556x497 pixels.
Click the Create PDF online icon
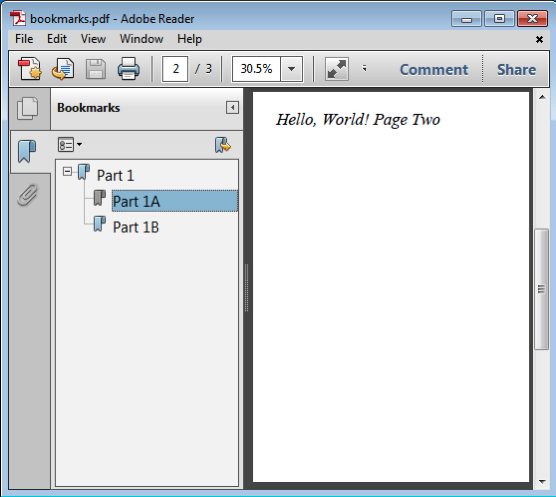coord(30,69)
